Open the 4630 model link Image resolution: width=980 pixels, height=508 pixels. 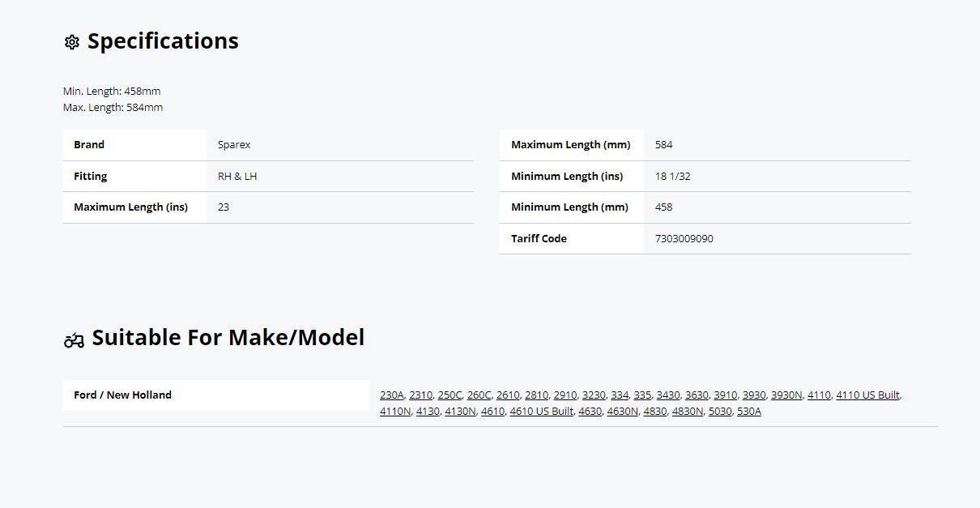click(590, 411)
